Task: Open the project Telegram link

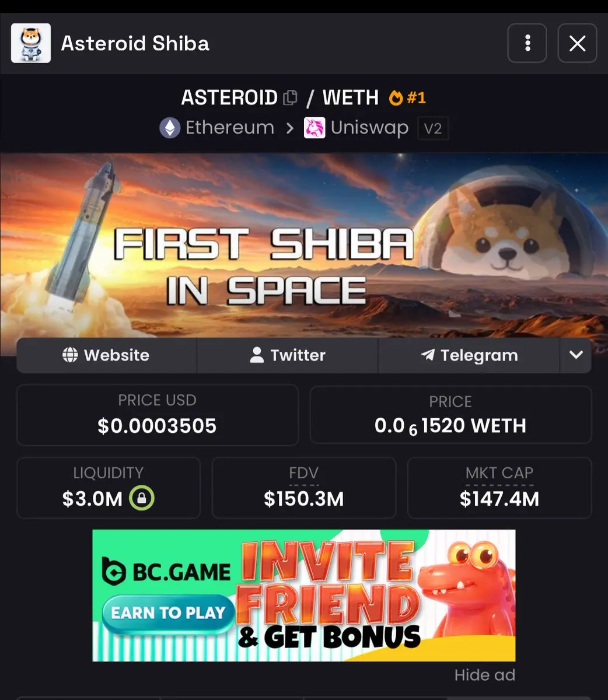Action: pos(469,355)
